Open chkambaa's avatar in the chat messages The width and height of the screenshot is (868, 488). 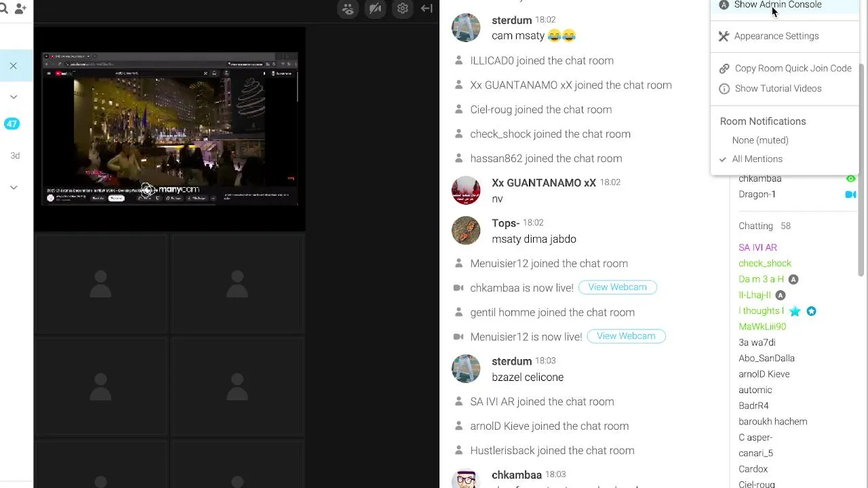point(466,479)
